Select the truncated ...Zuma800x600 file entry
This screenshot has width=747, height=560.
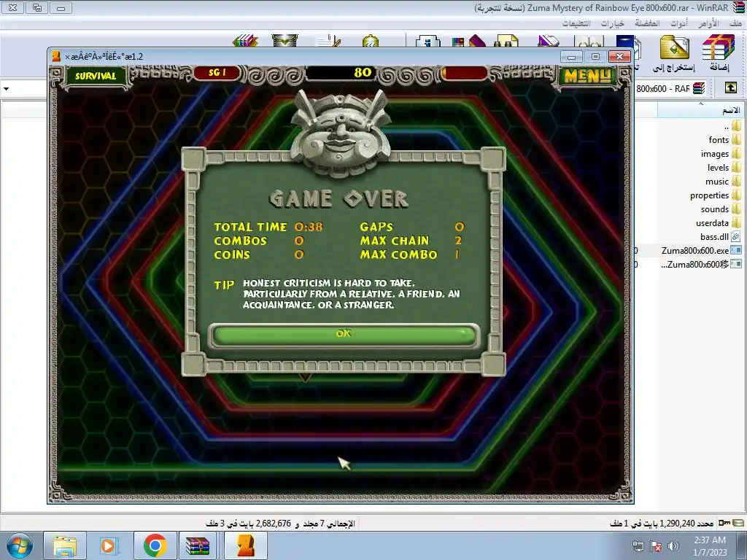(x=701, y=264)
